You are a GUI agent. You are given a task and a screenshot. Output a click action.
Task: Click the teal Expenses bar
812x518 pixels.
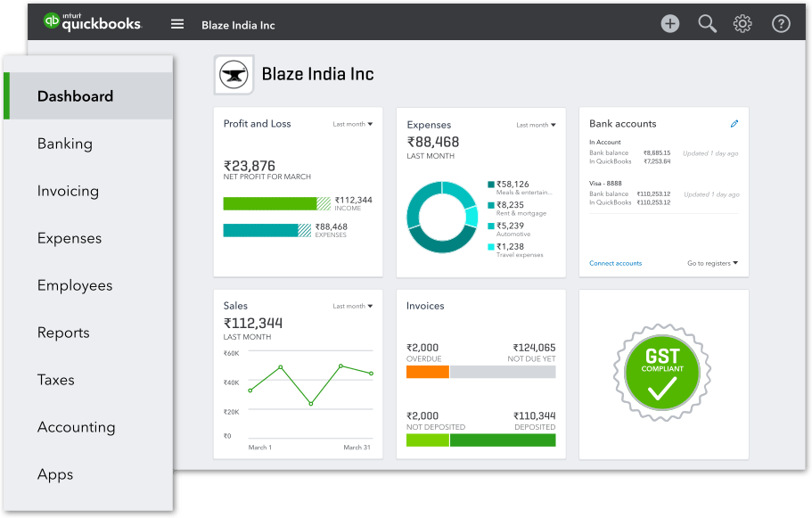pos(267,230)
